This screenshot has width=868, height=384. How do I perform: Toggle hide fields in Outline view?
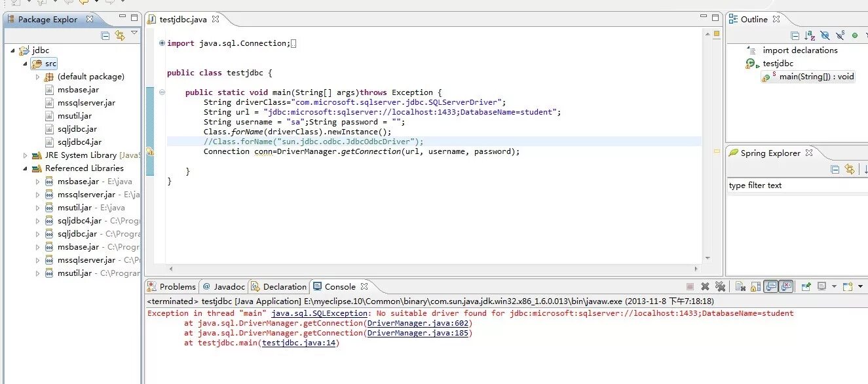pyautogui.click(x=825, y=35)
